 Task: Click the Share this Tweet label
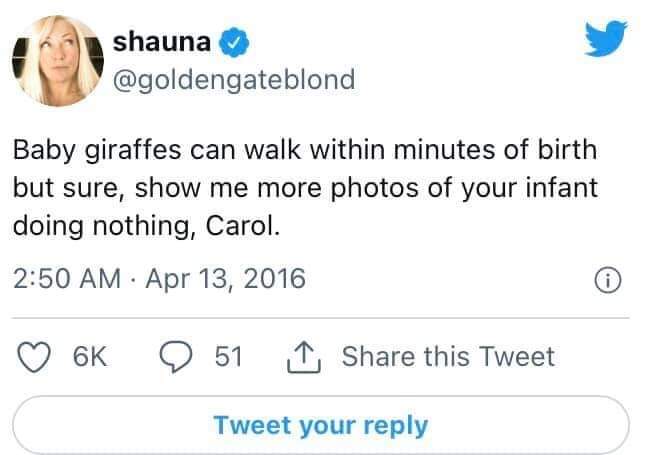coord(448,357)
